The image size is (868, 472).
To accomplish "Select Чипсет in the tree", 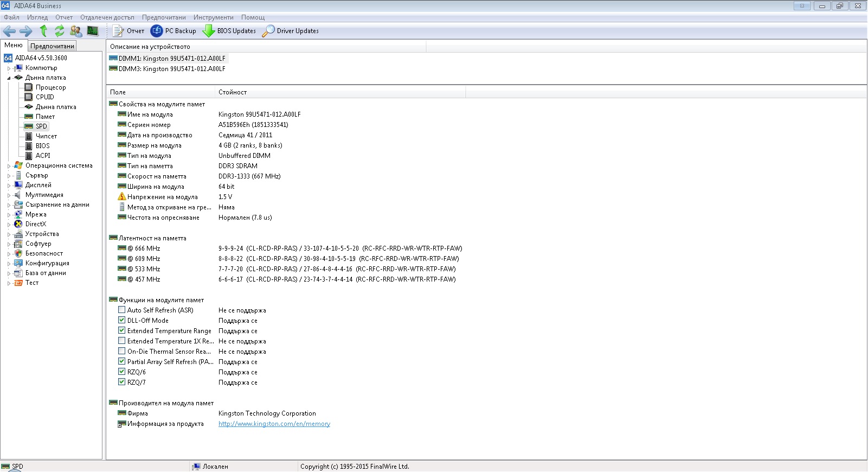I will (46, 136).
